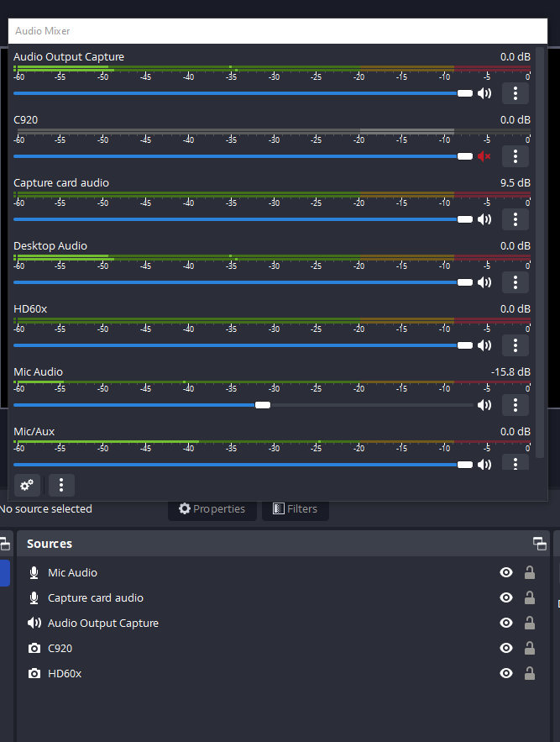The image size is (560, 742).
Task: Click speaker icon beside Audio Output Capture source
Action: [x=34, y=623]
